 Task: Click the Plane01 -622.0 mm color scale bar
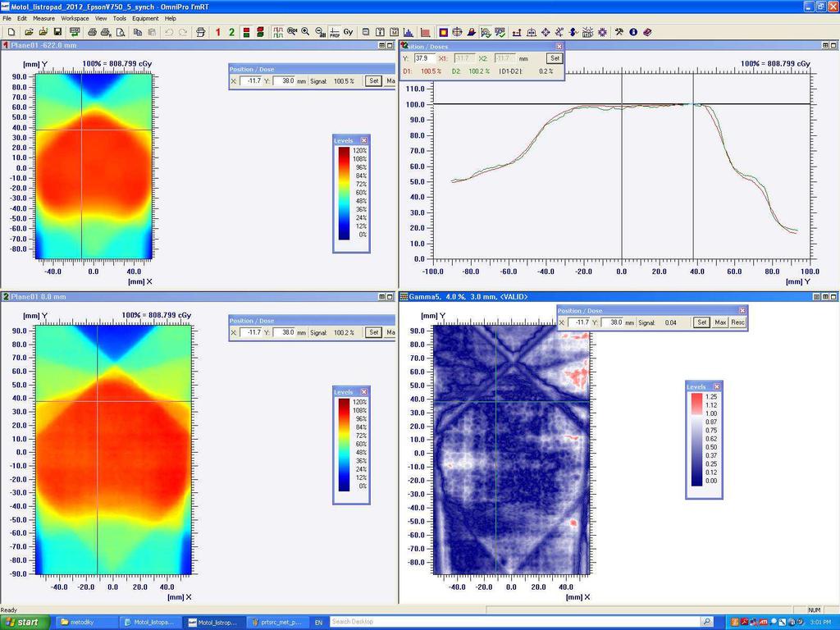coord(344,194)
